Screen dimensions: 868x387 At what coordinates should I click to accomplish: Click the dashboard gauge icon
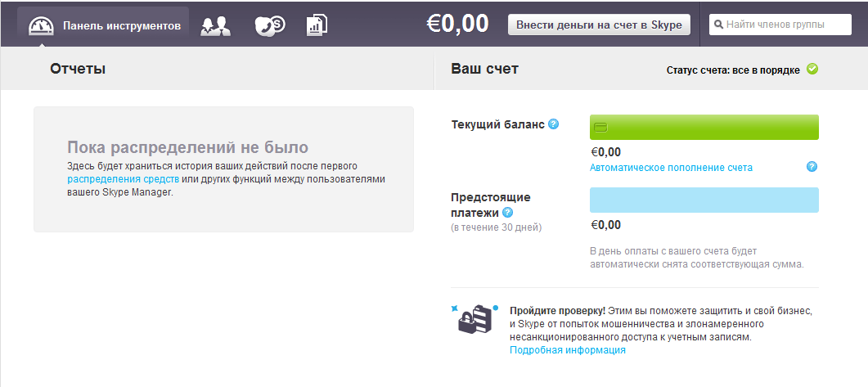(42, 26)
